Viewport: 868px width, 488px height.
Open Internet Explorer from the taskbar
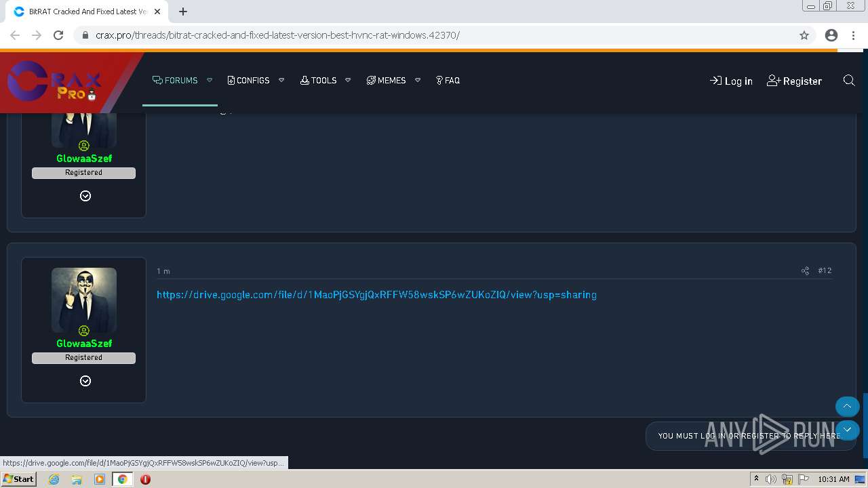[x=54, y=479]
